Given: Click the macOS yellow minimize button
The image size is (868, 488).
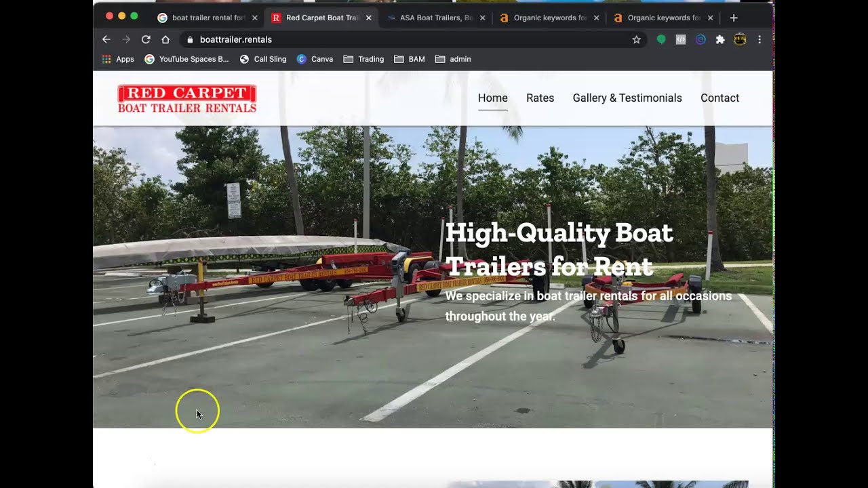Looking at the screenshot, I should (122, 16).
